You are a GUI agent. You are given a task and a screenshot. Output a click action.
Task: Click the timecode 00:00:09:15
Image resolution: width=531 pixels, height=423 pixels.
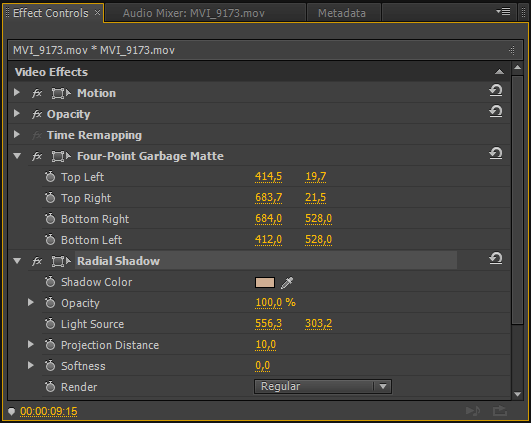pyautogui.click(x=49, y=411)
